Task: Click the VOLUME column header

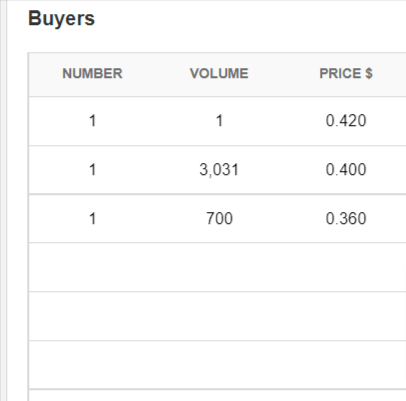Action: 219,74
